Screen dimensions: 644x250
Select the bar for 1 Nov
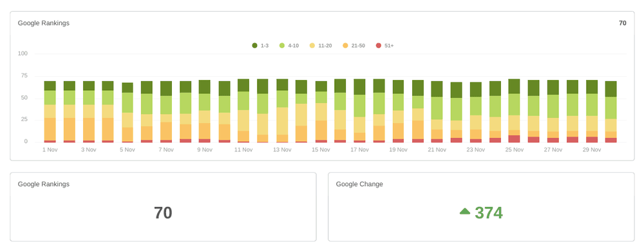(50, 112)
